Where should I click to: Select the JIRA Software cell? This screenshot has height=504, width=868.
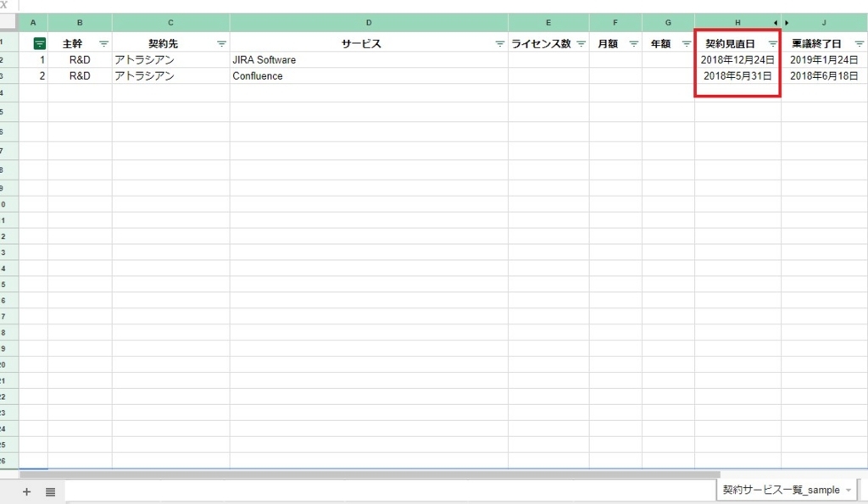[x=369, y=60]
